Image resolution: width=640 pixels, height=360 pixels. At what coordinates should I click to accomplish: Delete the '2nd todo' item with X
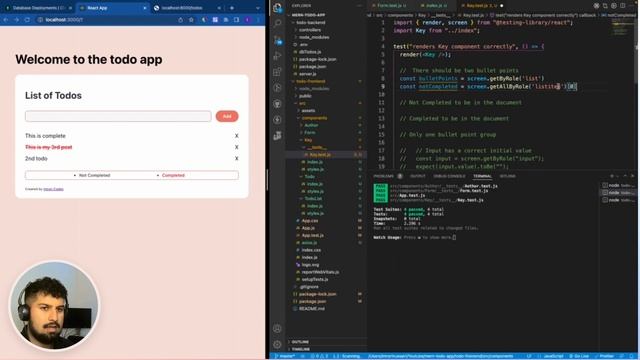coord(236,159)
